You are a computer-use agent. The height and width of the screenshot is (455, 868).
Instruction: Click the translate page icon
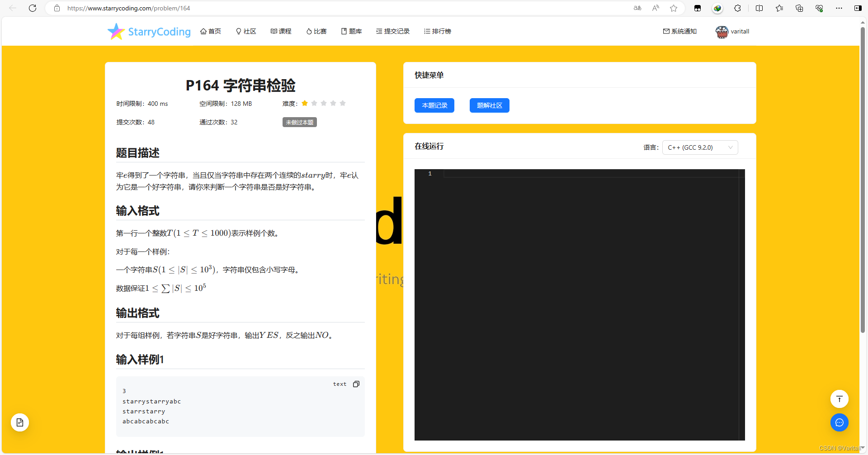pyautogui.click(x=637, y=8)
